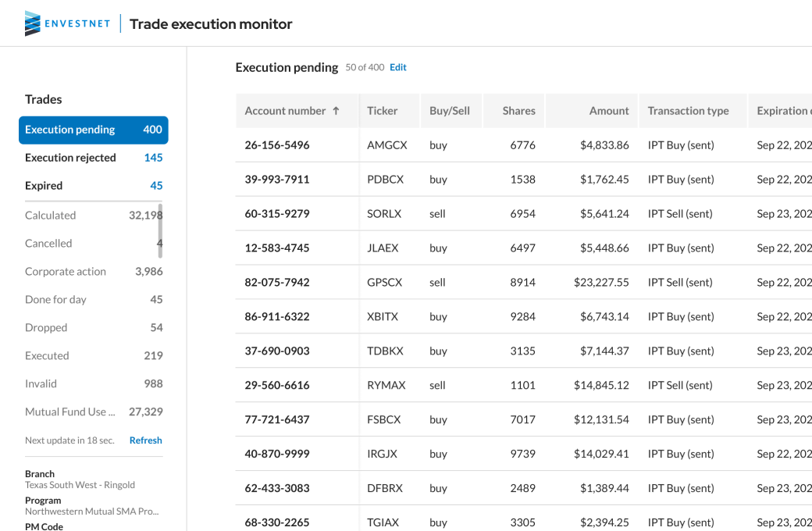The image size is (812, 531).
Task: Select the row with ticker GPSCX
Action: tap(384, 283)
